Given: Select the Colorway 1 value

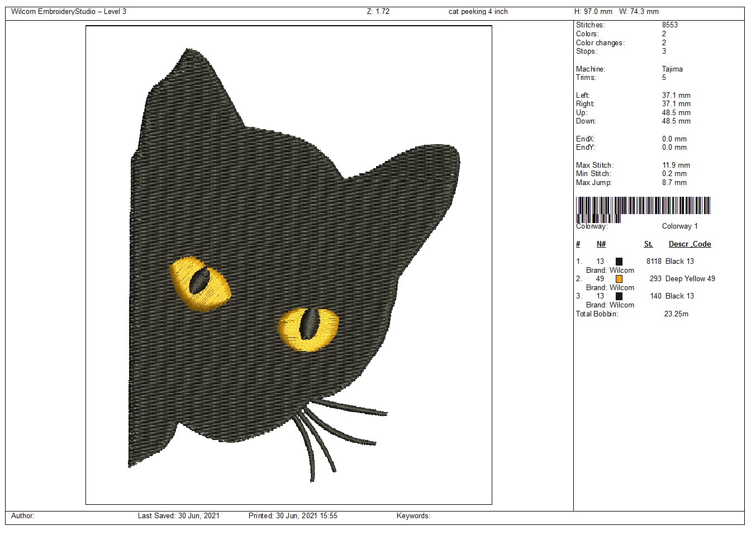Looking at the screenshot, I should 679,226.
